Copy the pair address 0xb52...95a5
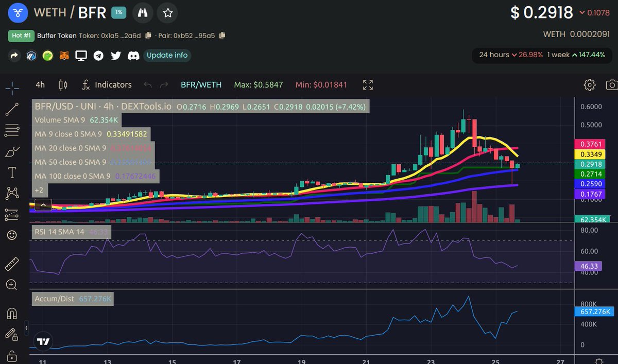 222,36
